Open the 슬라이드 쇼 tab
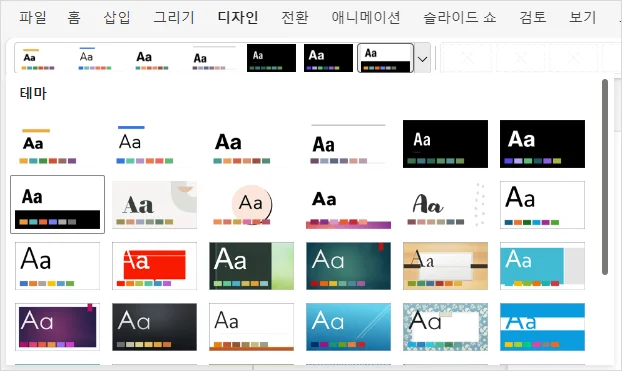This screenshot has width=622, height=371. tap(460, 17)
